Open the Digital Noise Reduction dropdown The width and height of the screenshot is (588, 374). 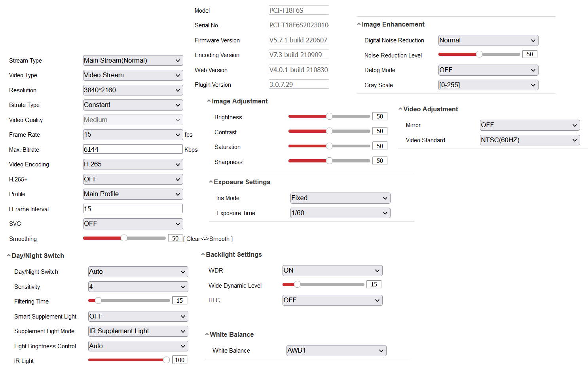pyautogui.click(x=488, y=40)
